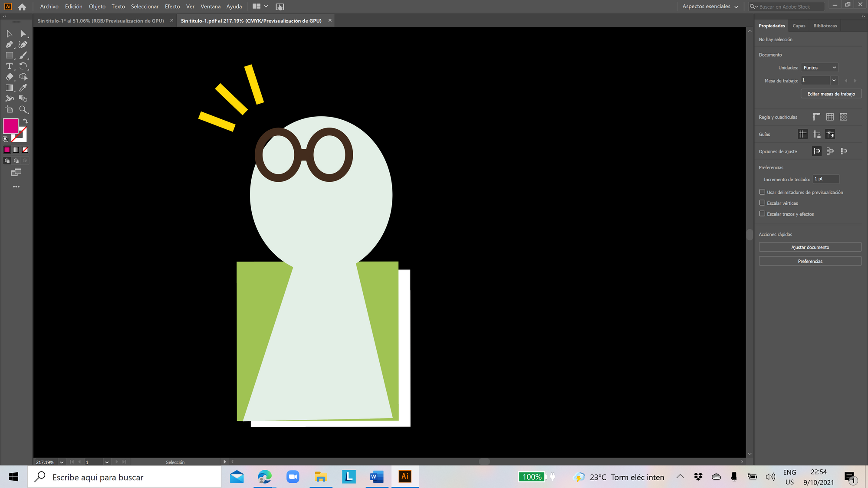Select the Paintbrush tool

tap(23, 55)
